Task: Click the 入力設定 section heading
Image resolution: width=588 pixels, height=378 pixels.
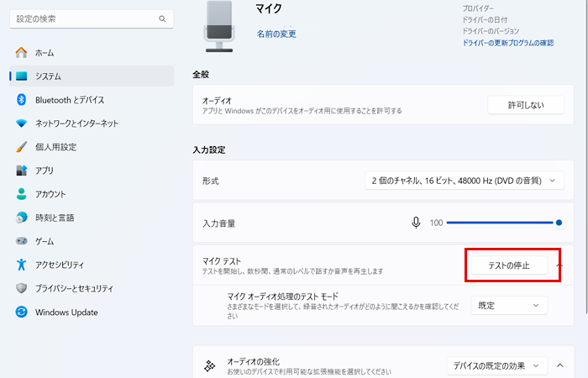Action: coord(209,150)
